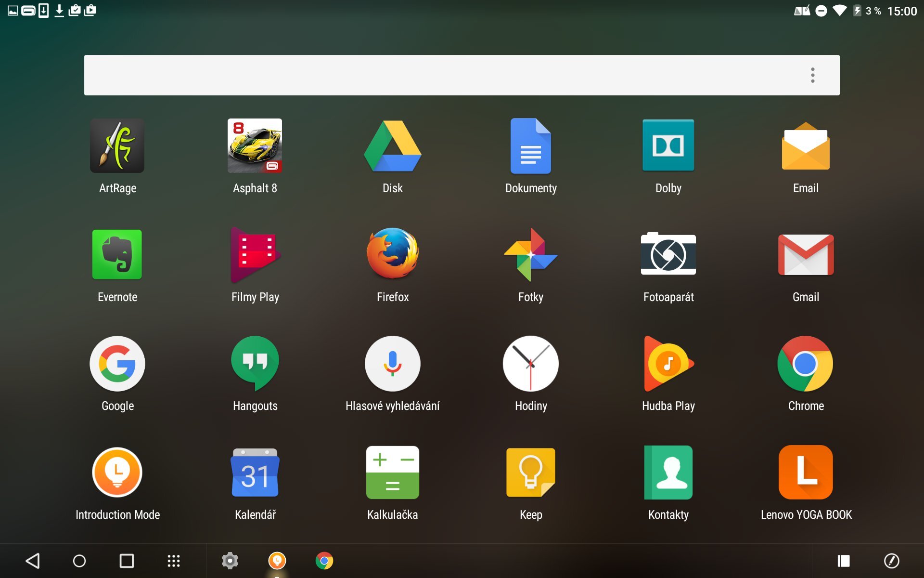Open Settings via the gear in taskbar

(x=230, y=561)
